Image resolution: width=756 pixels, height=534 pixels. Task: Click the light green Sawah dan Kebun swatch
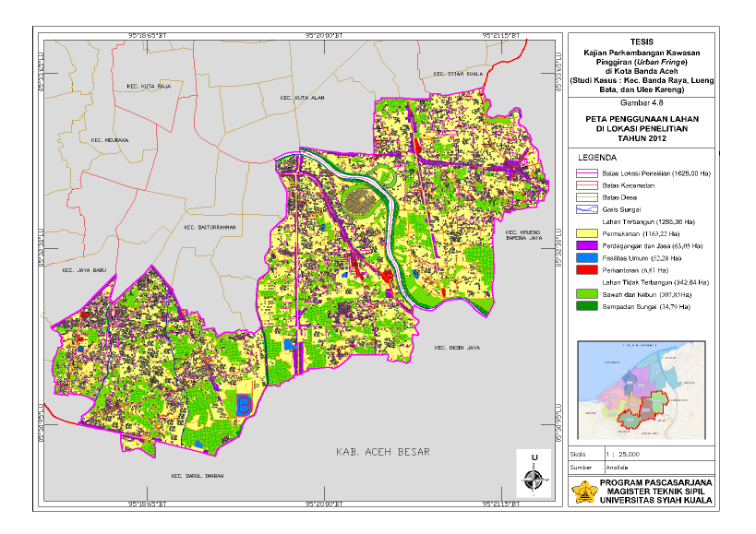[x=587, y=294]
